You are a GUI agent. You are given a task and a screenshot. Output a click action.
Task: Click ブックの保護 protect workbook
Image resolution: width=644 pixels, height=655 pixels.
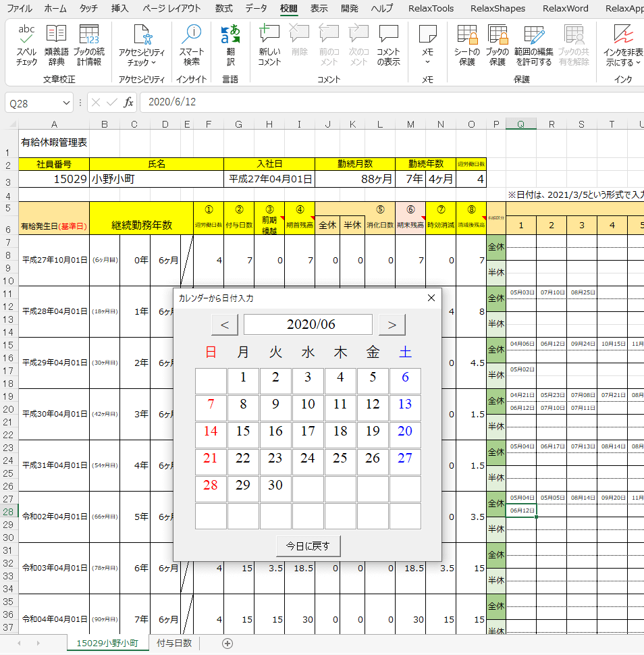497,45
